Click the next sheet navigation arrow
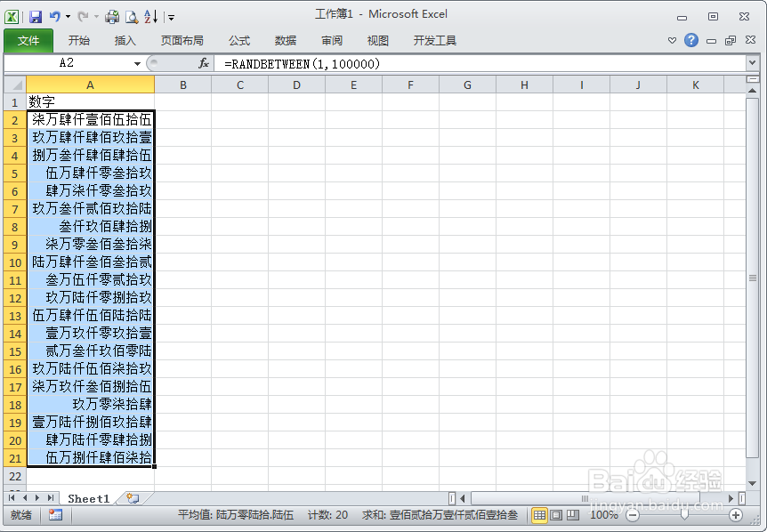Viewport: 767px width, 532px height. tap(37, 498)
